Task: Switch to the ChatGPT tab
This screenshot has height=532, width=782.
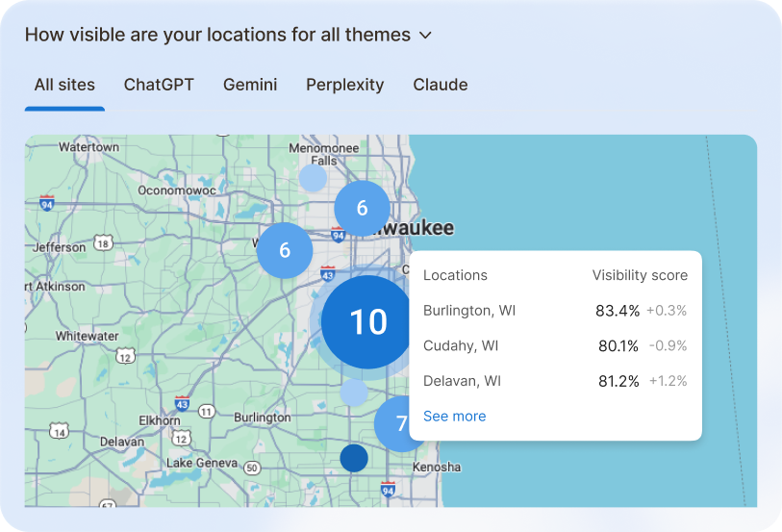Action: pos(159,85)
